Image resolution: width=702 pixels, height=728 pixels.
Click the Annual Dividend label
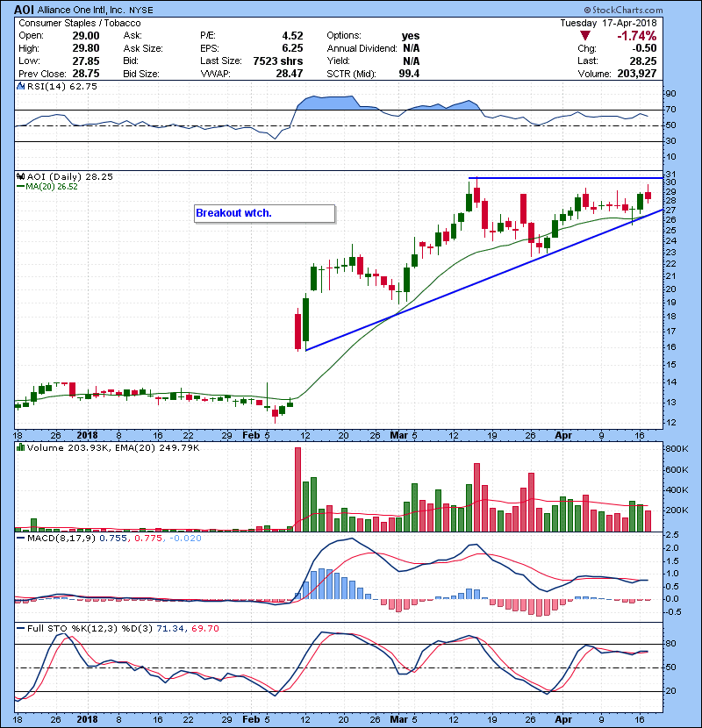click(362, 48)
